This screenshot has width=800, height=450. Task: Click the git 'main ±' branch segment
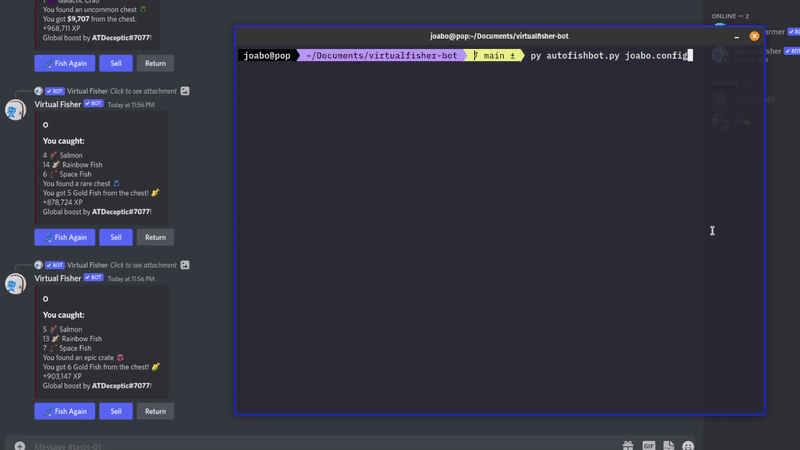click(x=494, y=56)
